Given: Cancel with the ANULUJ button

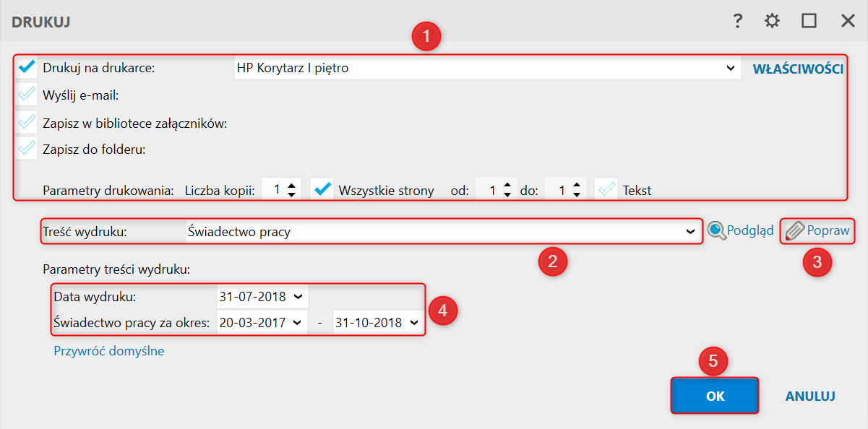Looking at the screenshot, I should coord(810,396).
